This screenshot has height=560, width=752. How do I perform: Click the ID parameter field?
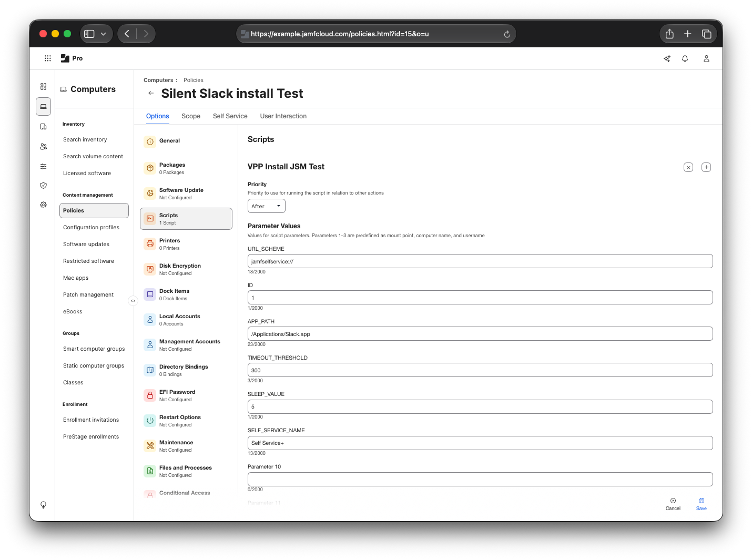[480, 298]
